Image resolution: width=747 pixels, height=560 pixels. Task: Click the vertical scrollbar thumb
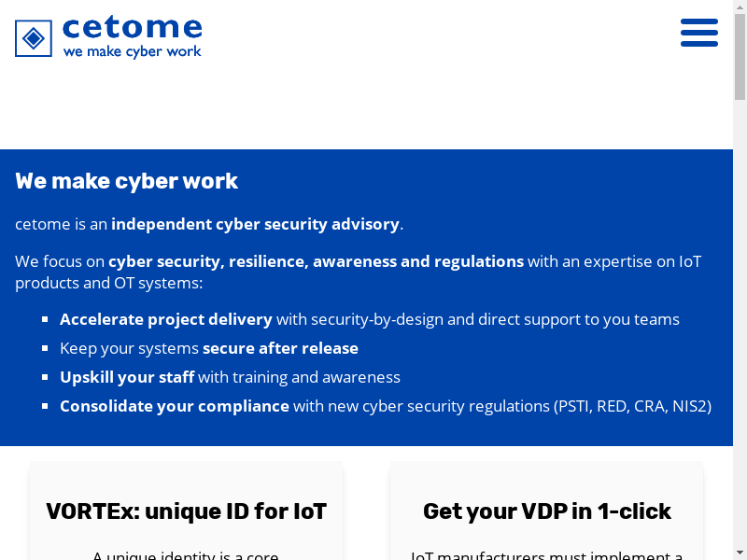(x=740, y=56)
